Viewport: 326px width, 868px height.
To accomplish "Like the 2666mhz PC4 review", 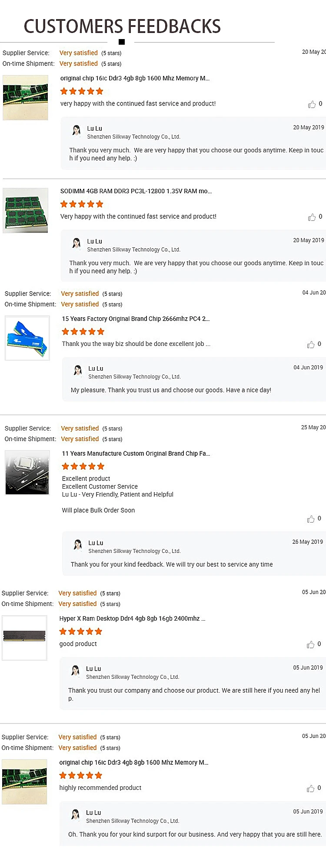I will click(x=311, y=345).
